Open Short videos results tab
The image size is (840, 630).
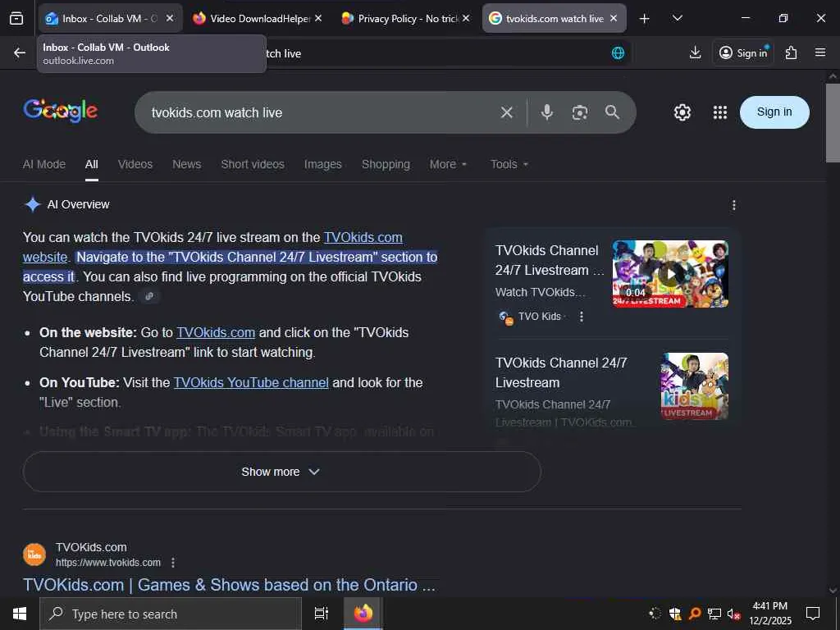(x=253, y=164)
